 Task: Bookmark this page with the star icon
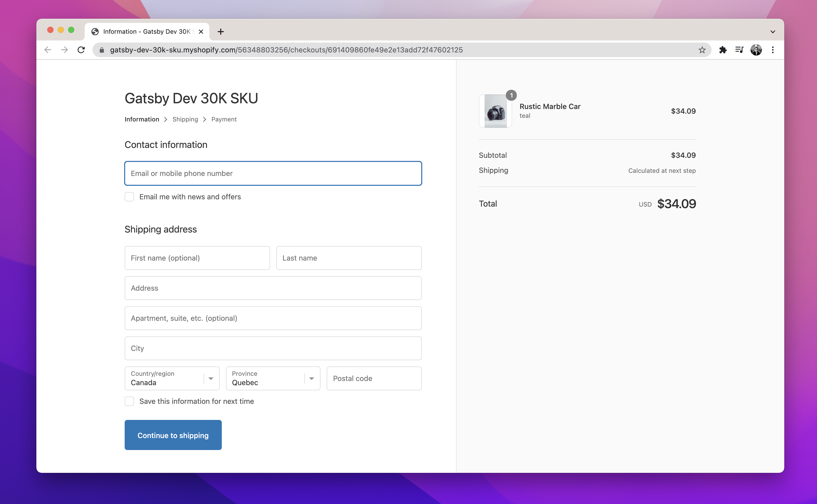point(702,50)
